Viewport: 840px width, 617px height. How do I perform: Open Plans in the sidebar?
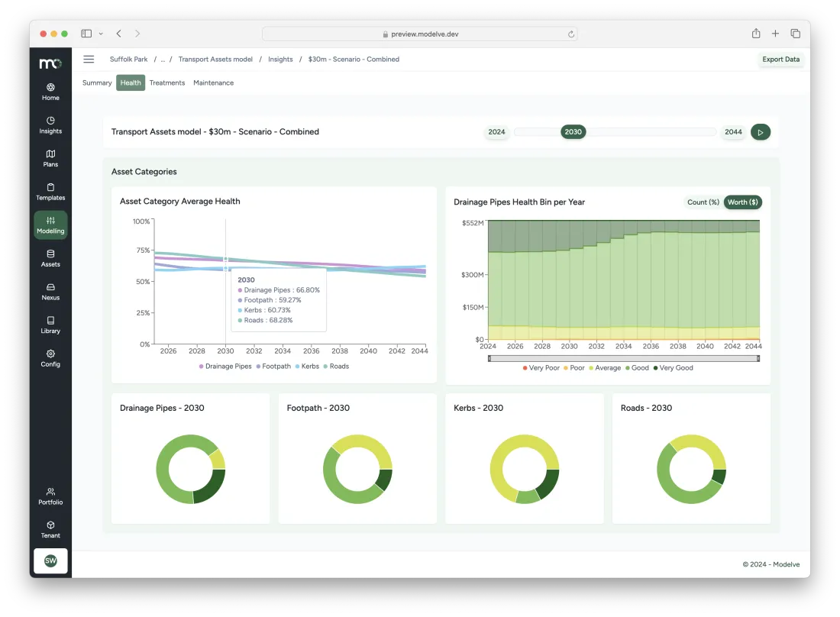[x=50, y=158]
